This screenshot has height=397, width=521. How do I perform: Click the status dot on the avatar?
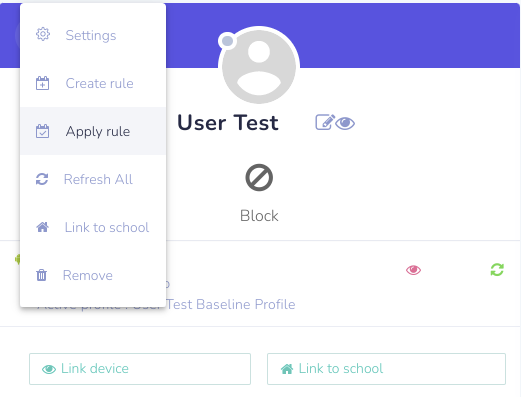tap(227, 41)
